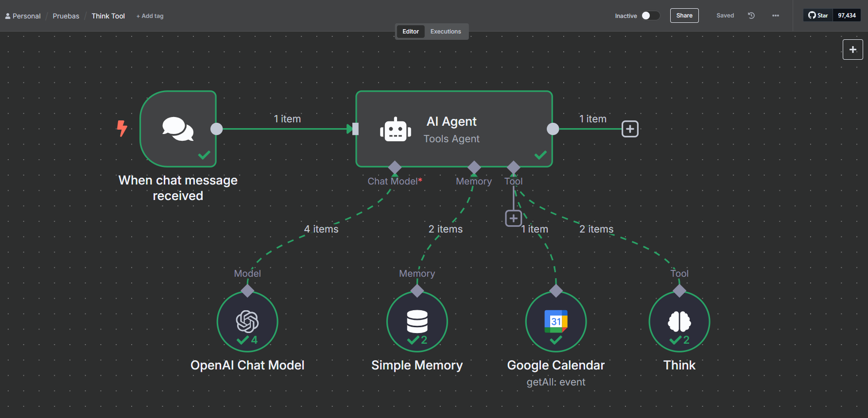Add another tool under Tool connector
Image resolution: width=868 pixels, height=418 pixels.
coord(514,218)
